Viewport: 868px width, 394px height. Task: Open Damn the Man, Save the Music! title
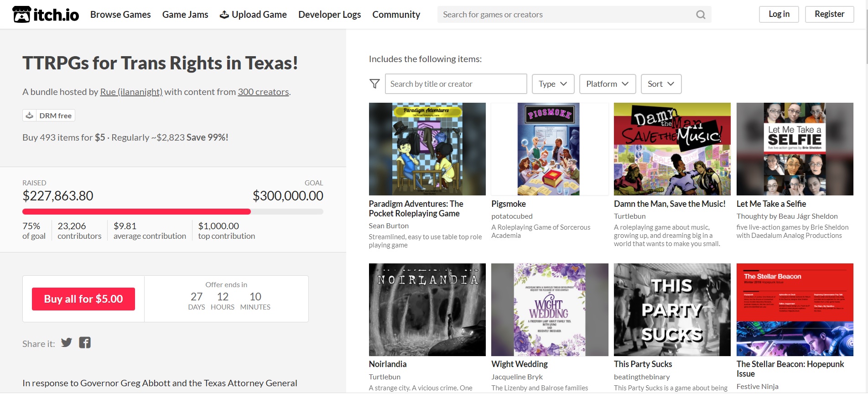tap(670, 204)
